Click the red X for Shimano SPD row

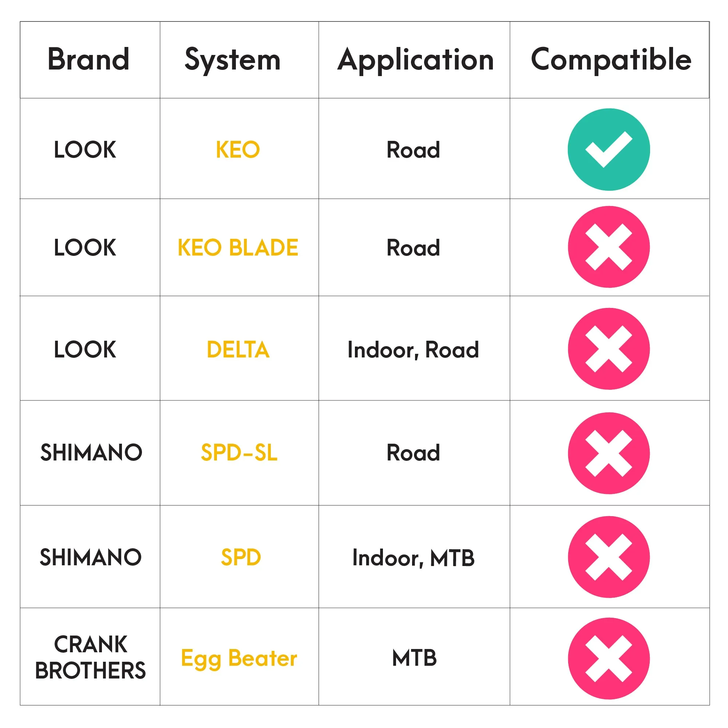click(x=609, y=557)
